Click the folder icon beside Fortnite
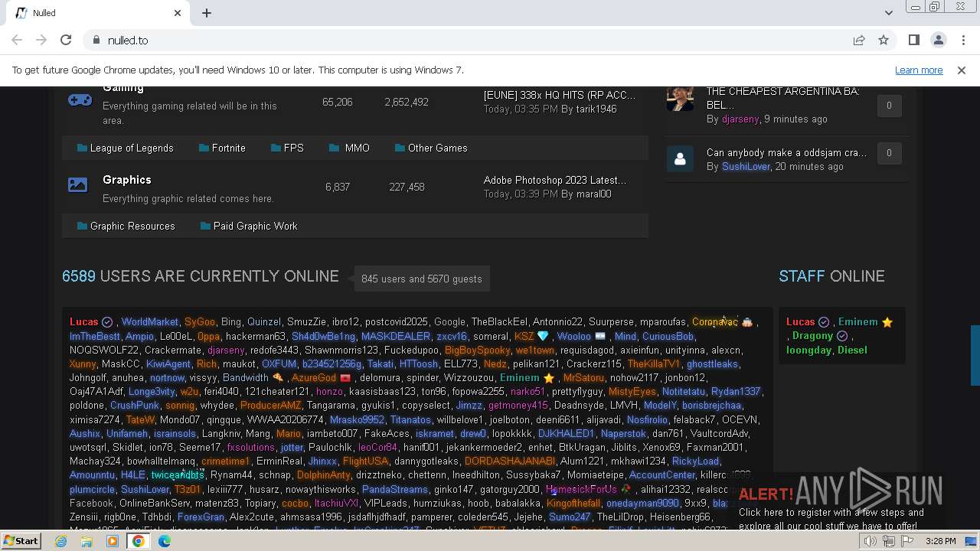This screenshot has height=551, width=980. (204, 148)
